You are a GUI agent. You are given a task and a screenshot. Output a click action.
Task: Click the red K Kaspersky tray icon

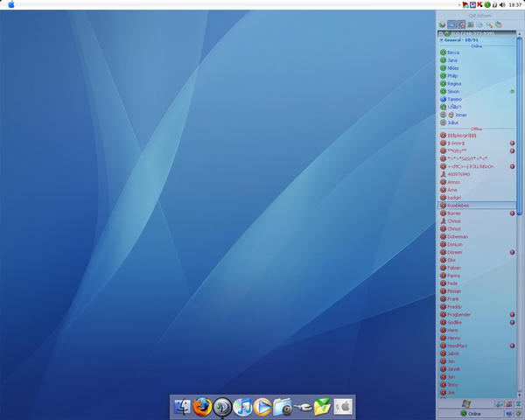click(x=479, y=4)
